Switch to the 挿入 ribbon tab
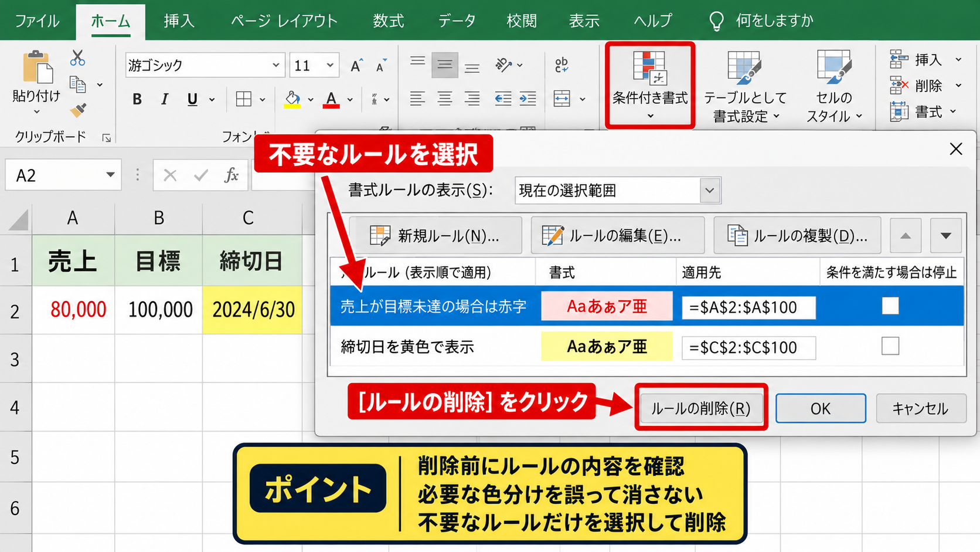 point(179,21)
